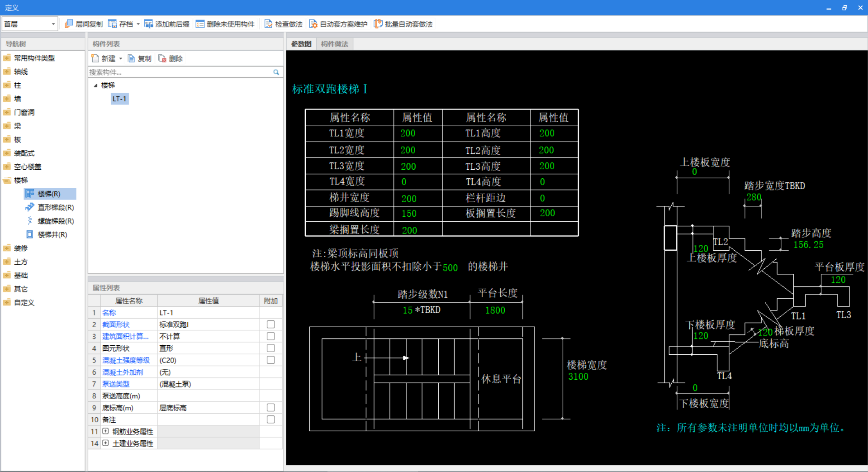Click the 梯井宽度 value 200
Screen dimensions: 868x472
click(x=409, y=199)
